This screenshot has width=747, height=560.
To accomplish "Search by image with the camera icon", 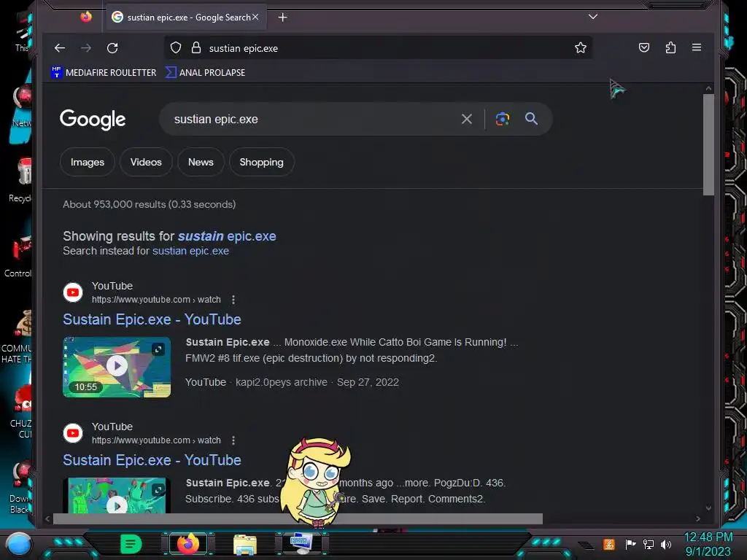I will click(x=503, y=119).
